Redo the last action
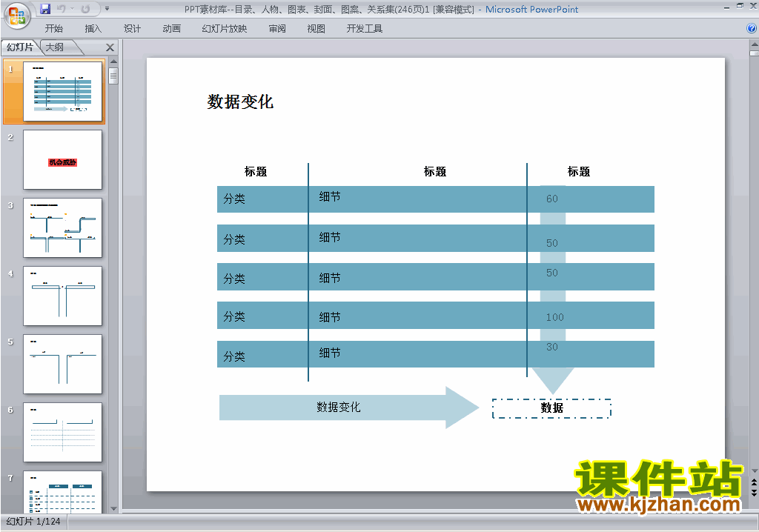The height and width of the screenshot is (532, 759). [86, 9]
